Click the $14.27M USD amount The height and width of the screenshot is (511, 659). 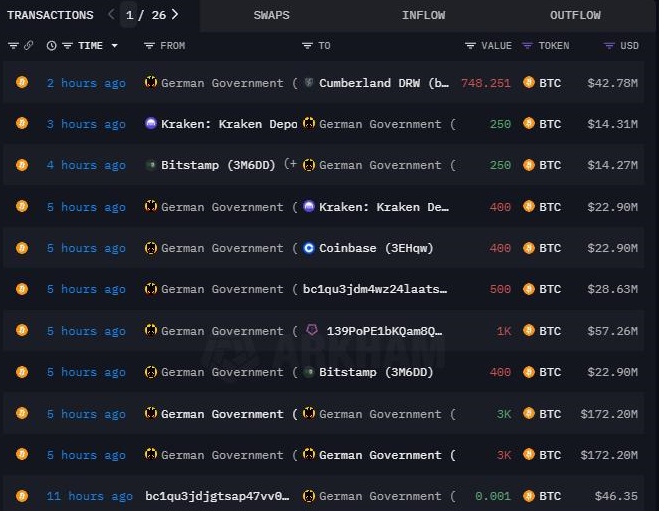click(612, 165)
